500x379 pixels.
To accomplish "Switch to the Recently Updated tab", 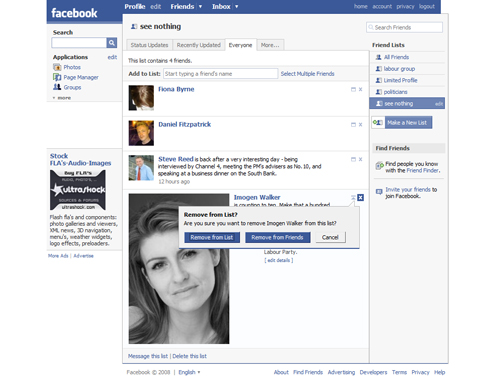I will 198,45.
